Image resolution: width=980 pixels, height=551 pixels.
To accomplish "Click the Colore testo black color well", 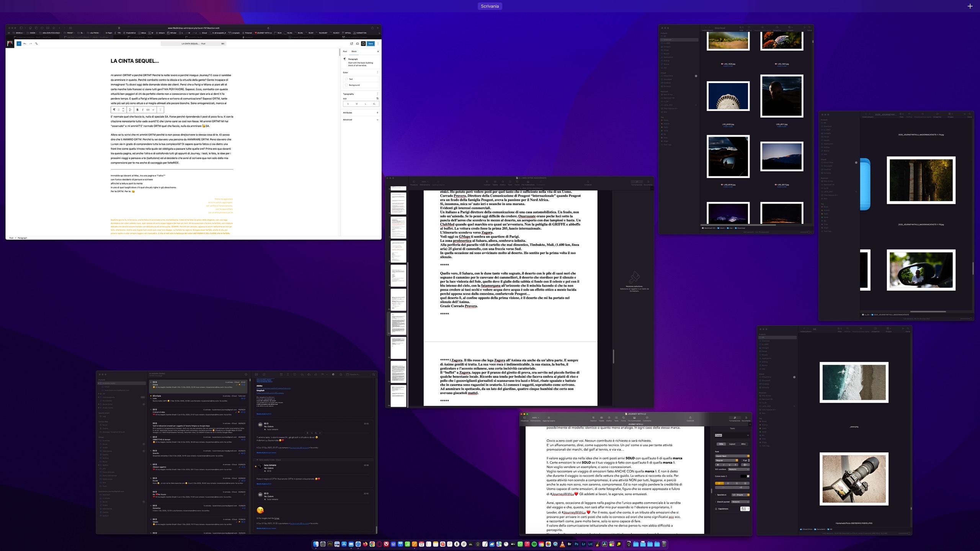I will [743, 476].
